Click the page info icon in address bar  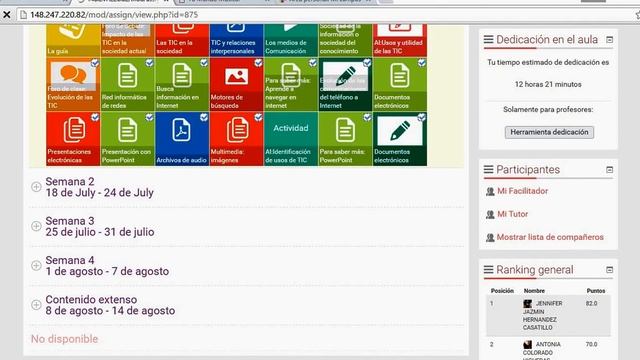pyautogui.click(x=23, y=15)
